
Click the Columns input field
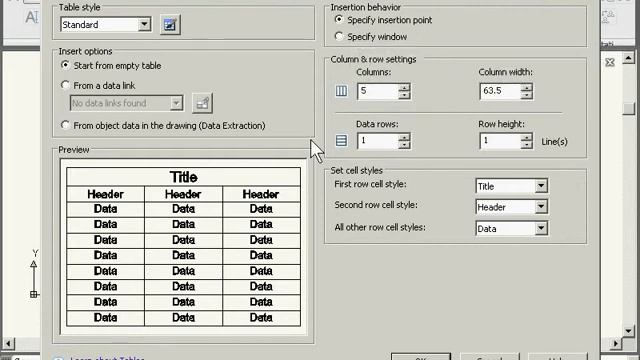pyautogui.click(x=378, y=91)
